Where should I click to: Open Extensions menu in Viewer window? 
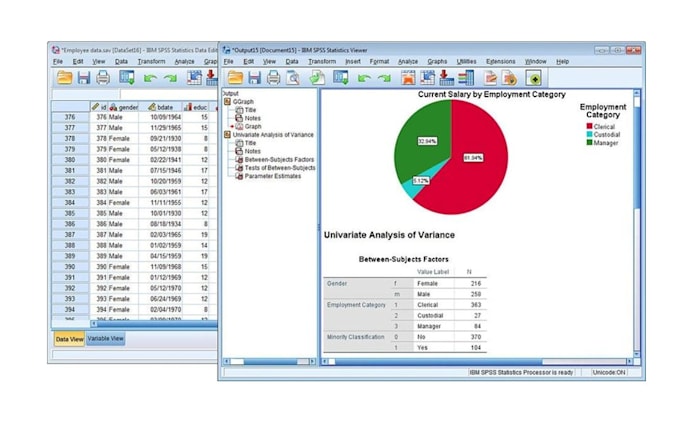501,62
